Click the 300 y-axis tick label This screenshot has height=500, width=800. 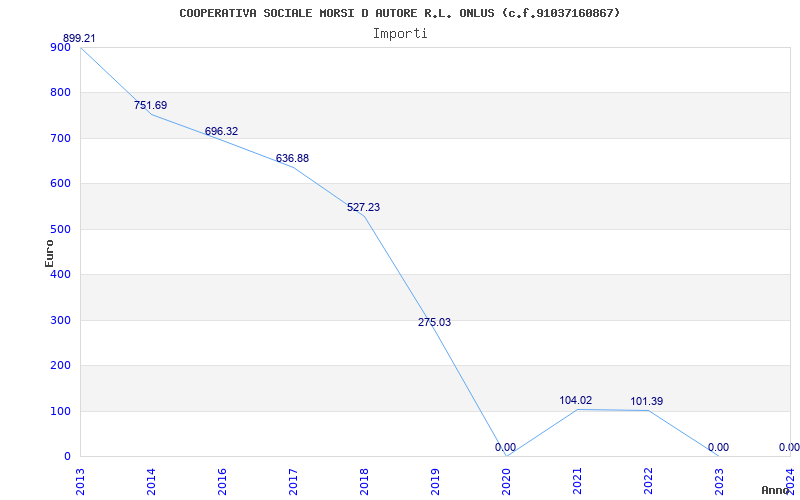(60, 320)
